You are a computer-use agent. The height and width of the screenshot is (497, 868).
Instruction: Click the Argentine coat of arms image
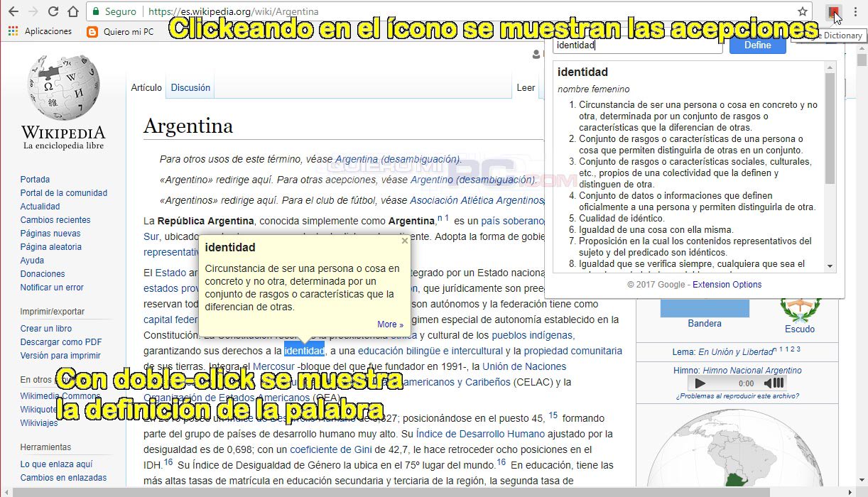pyautogui.click(x=801, y=310)
